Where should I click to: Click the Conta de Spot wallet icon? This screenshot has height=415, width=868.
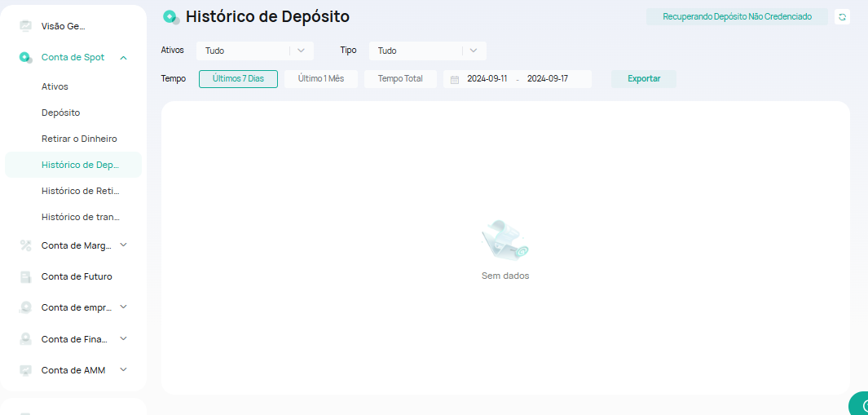click(x=26, y=57)
